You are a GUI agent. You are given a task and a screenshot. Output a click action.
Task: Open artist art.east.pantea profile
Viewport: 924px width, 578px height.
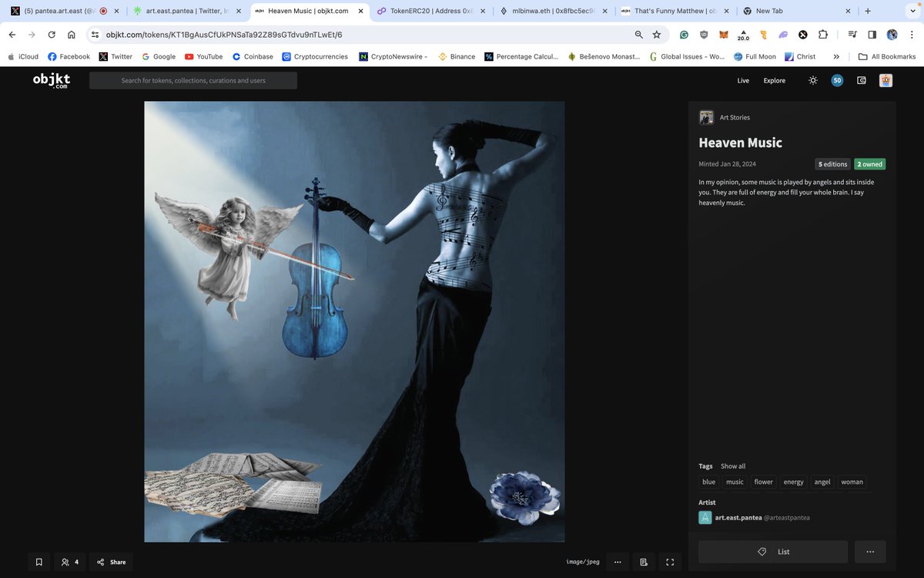(738, 517)
